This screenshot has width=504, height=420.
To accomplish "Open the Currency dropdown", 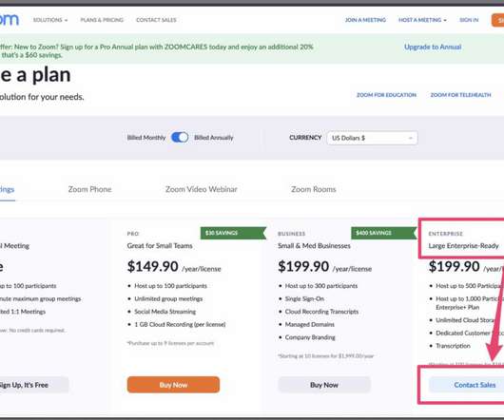I will pos(372,138).
